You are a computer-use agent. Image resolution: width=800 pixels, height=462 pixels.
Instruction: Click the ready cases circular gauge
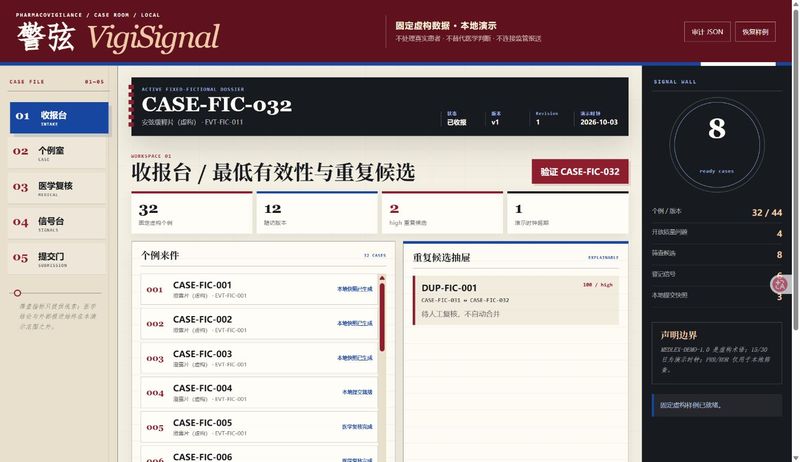coord(716,144)
